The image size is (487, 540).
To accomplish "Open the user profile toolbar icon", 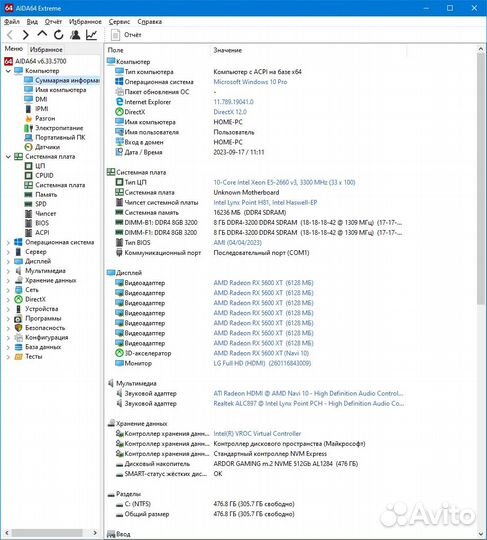I will (x=75, y=35).
